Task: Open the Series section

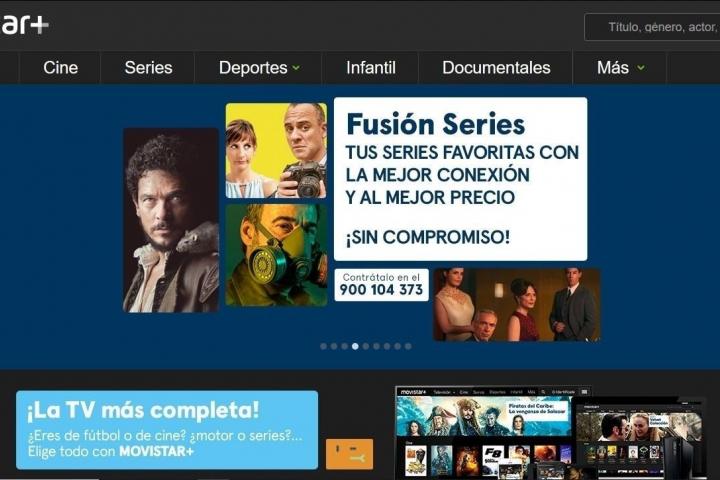Action: [x=148, y=68]
